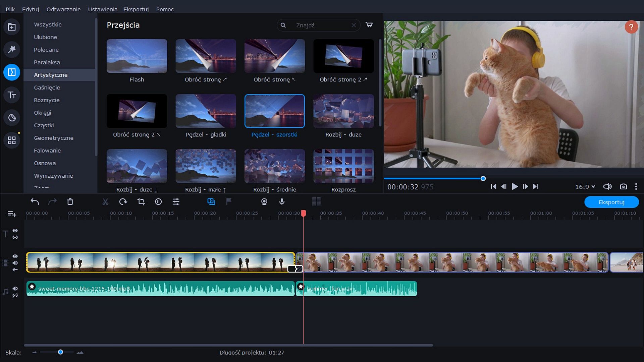The width and height of the screenshot is (644, 362).
Task: Click the rotate clip icon
Action: [123, 202]
